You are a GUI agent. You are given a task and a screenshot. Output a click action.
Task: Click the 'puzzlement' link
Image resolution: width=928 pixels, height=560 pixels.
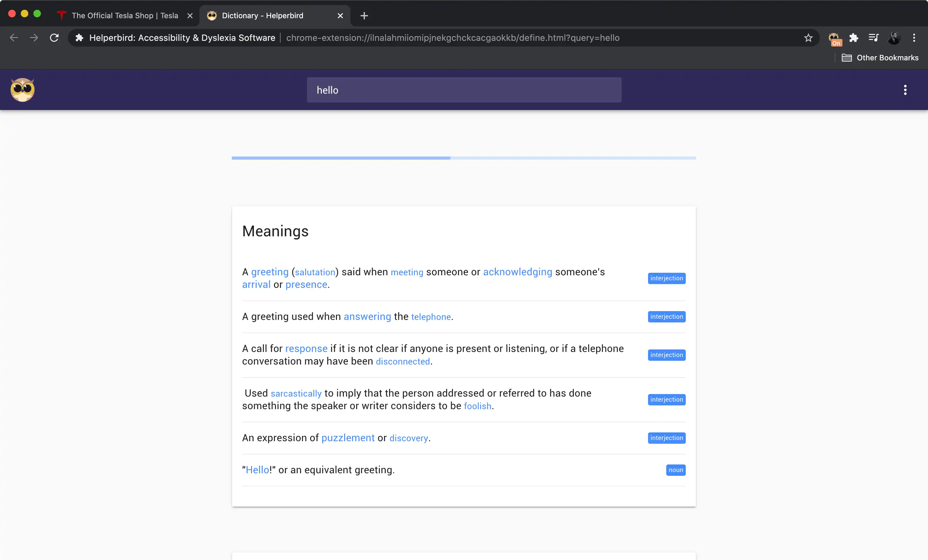pyautogui.click(x=348, y=438)
